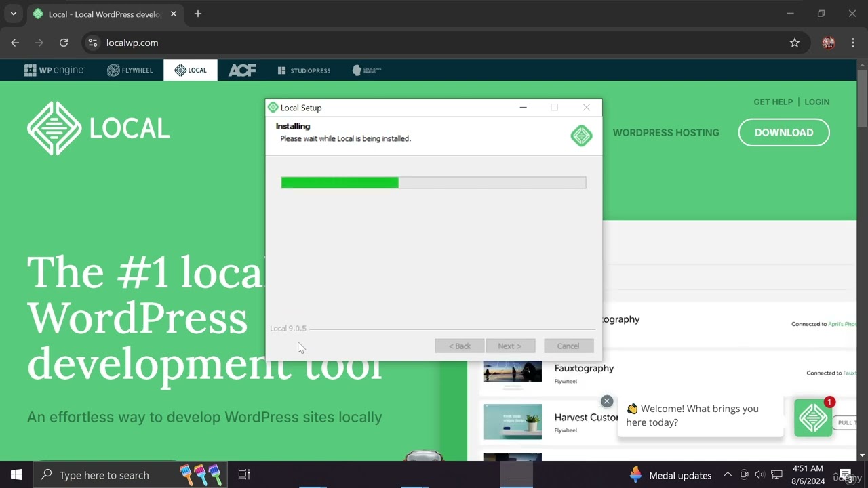The height and width of the screenshot is (488, 868).
Task: Select the Local WordPress development browser tab
Action: [x=105, y=14]
